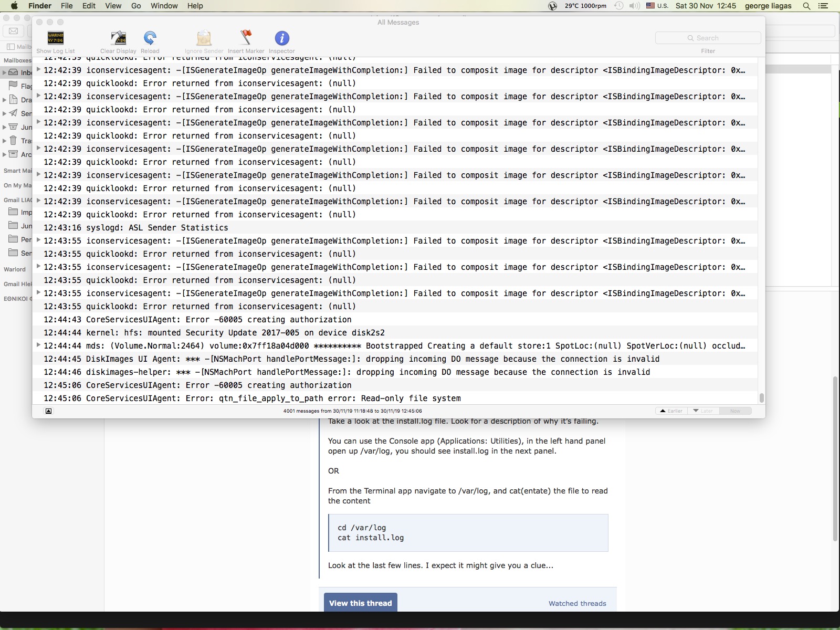Image resolution: width=840 pixels, height=630 pixels.
Task: Insert a marker into the log
Action: click(246, 38)
